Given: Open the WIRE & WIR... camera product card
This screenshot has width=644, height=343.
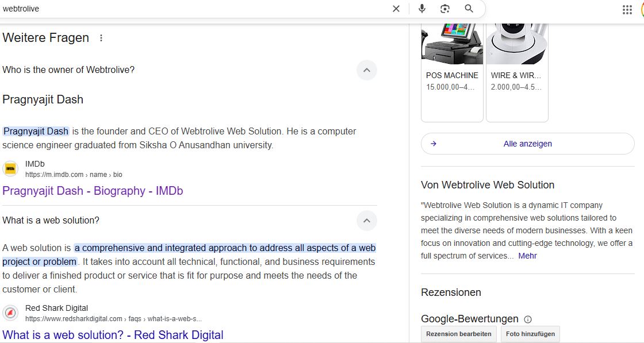Looking at the screenshot, I should (x=517, y=72).
